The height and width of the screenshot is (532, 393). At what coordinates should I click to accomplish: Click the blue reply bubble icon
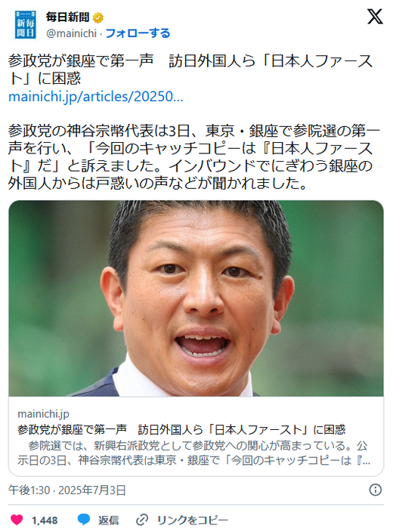[x=84, y=519]
